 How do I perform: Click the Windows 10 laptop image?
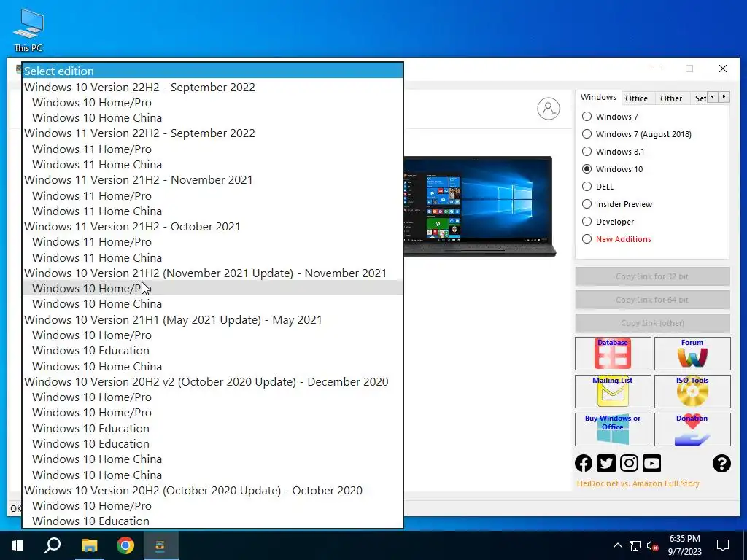(480, 206)
